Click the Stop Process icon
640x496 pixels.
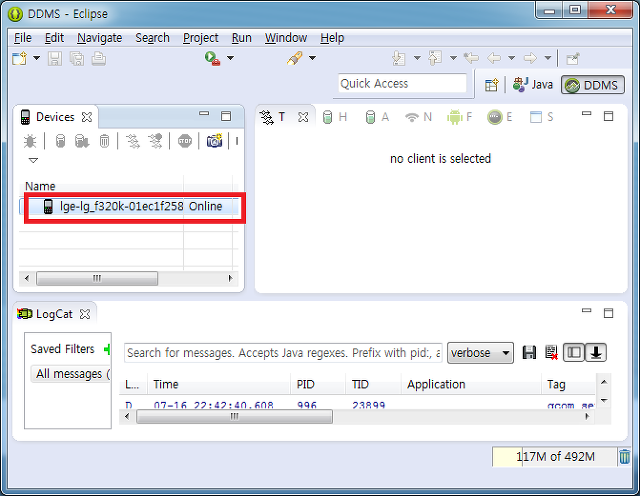point(184,141)
